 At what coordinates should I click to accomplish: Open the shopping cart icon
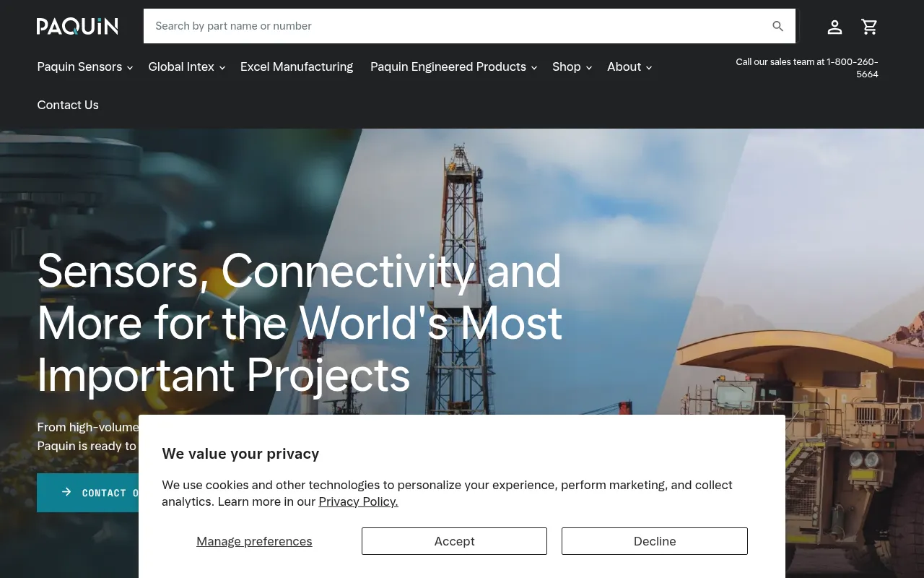(869, 27)
